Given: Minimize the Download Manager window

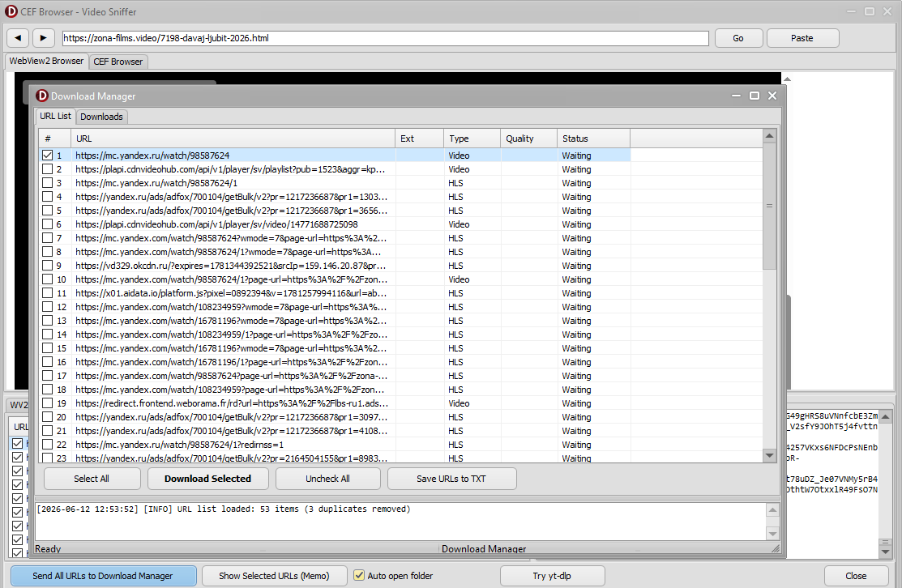Looking at the screenshot, I should (x=736, y=96).
